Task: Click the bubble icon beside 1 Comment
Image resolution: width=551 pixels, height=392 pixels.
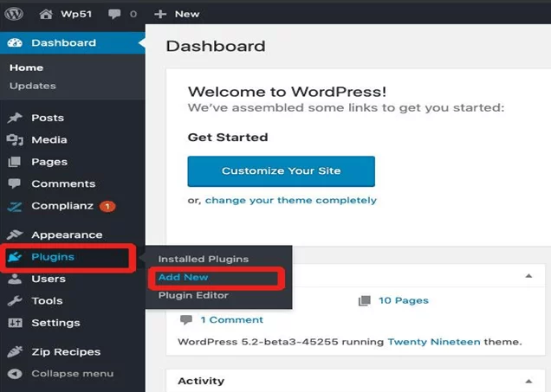Action: pyautogui.click(x=186, y=319)
